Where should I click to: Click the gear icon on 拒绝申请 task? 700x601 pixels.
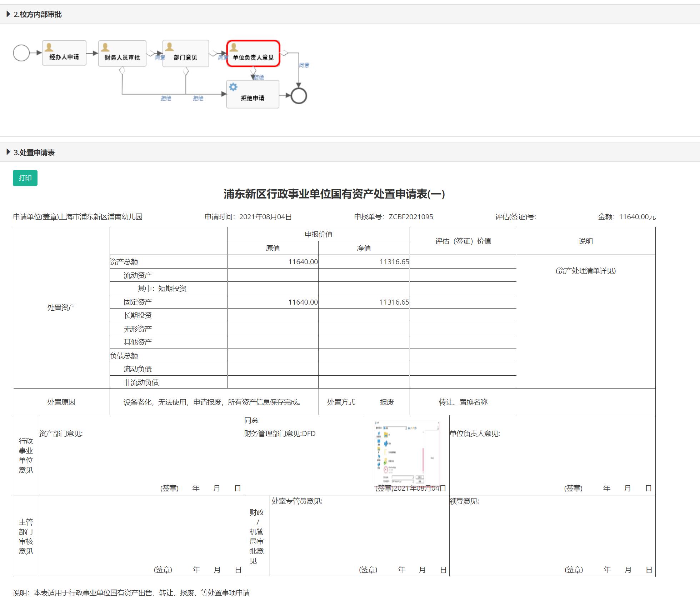tap(233, 87)
